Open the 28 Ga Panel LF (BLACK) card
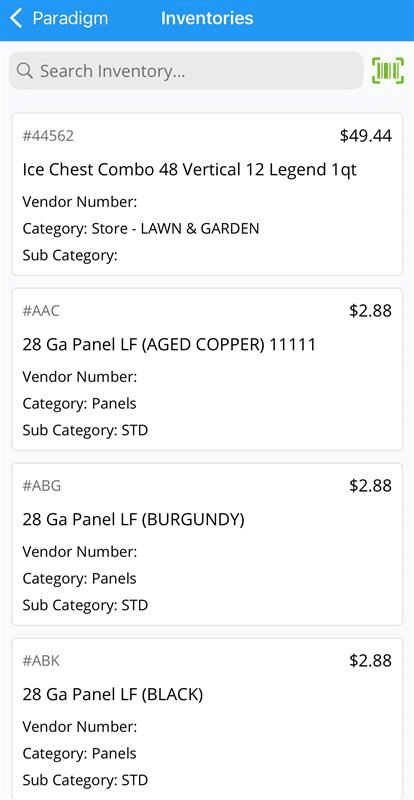The height and width of the screenshot is (800, 414). tap(207, 718)
